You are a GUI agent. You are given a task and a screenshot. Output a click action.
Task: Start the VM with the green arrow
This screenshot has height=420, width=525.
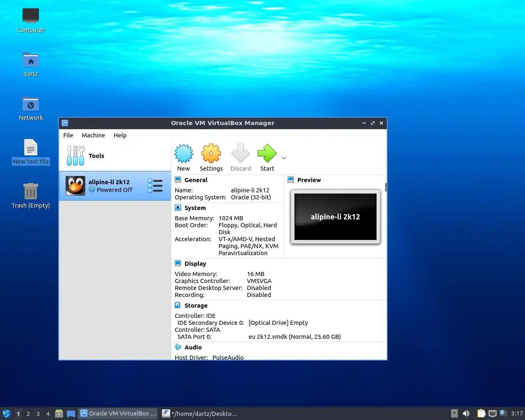[267, 154]
